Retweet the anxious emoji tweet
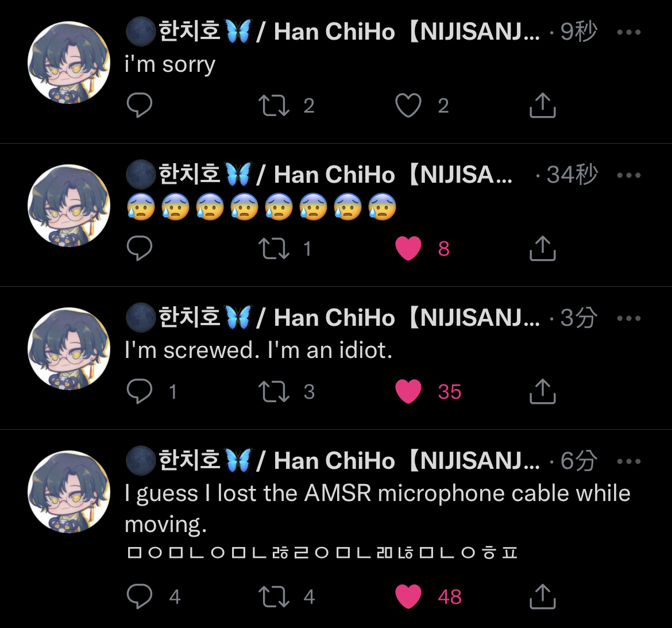This screenshot has height=628, width=672. click(x=274, y=249)
